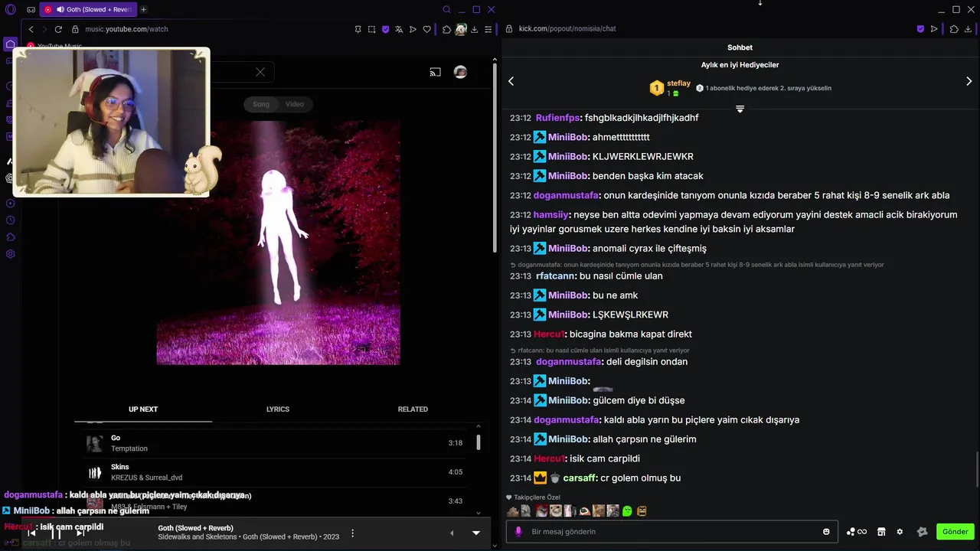Select the yellow square emote
The width and height of the screenshot is (980, 551).
642,510
